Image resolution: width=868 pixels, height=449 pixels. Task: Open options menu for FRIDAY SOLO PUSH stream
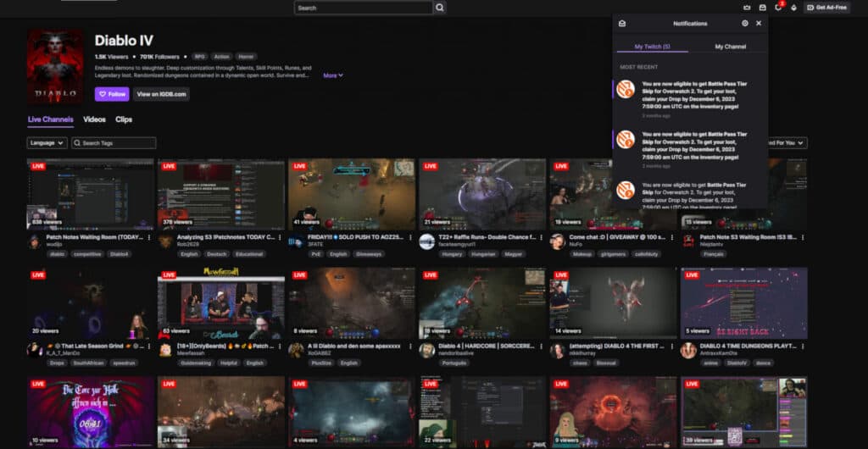pyautogui.click(x=410, y=237)
